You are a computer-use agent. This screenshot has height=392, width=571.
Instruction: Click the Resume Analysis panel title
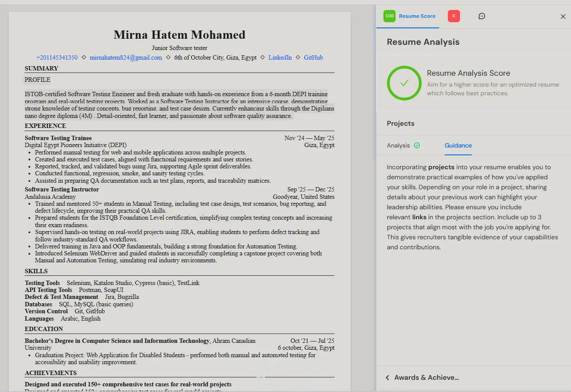click(423, 42)
